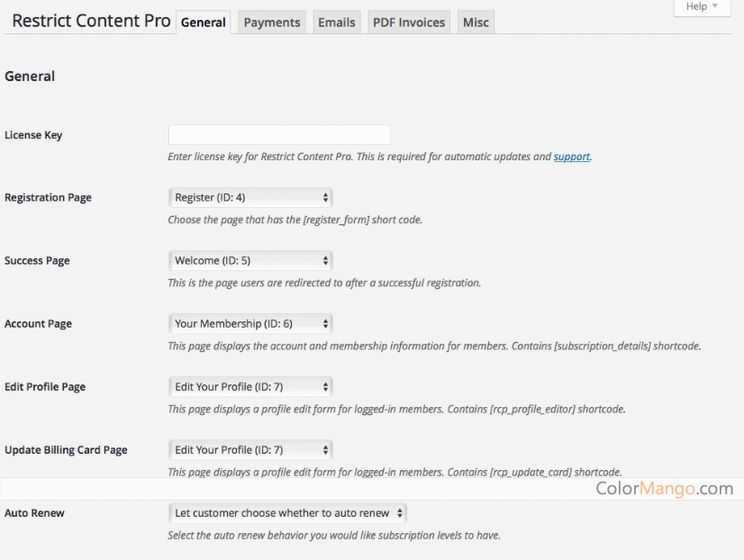Switch to the Payments tab

[x=271, y=23]
